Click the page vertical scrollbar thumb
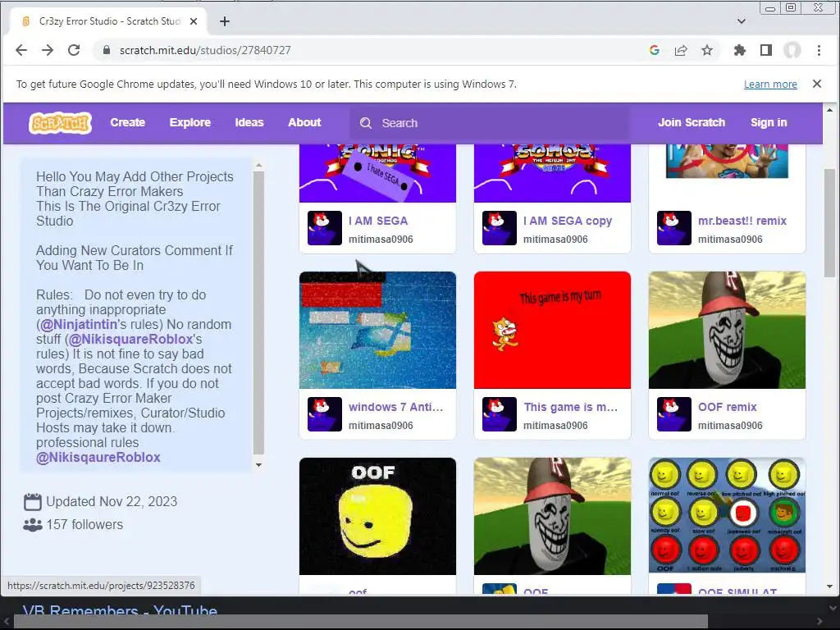 [x=830, y=222]
